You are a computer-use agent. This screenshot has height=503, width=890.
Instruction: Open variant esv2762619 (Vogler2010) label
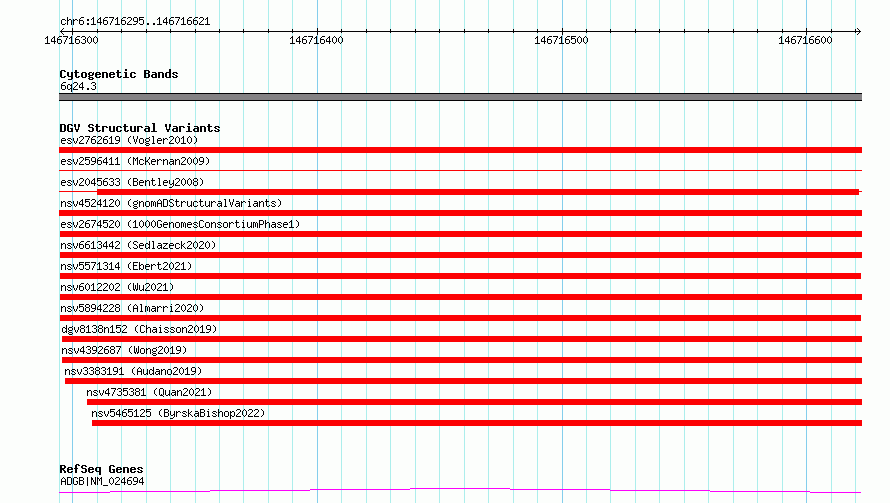(129, 140)
